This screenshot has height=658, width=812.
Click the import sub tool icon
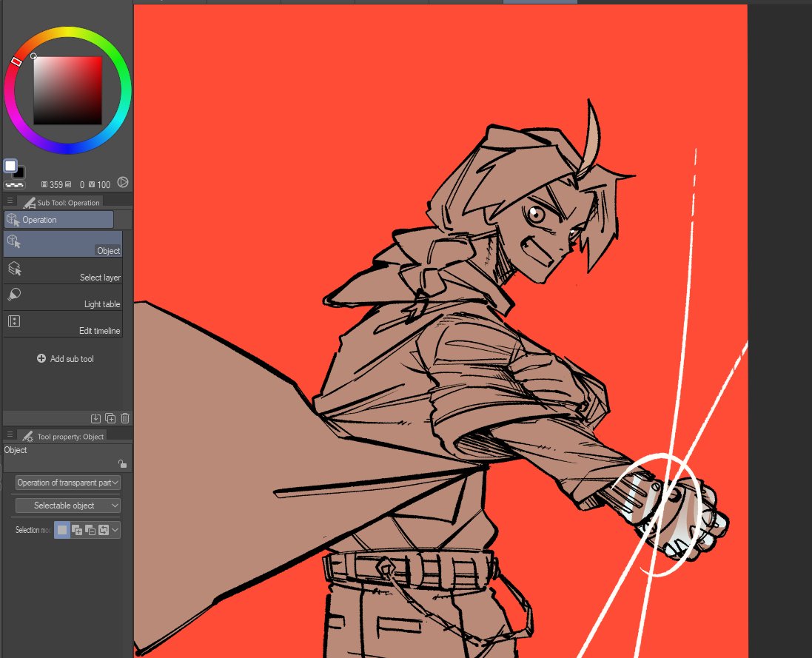coord(95,418)
